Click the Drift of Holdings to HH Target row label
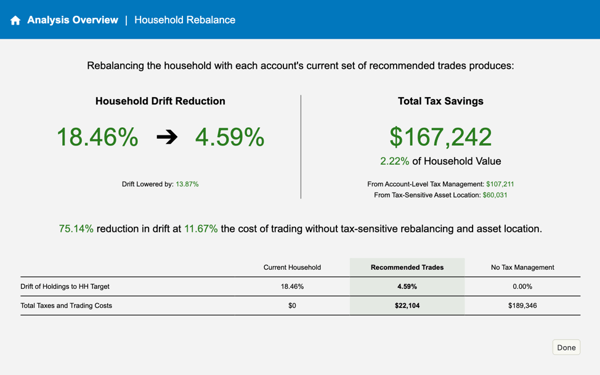Image resolution: width=600 pixels, height=375 pixels. point(65,287)
